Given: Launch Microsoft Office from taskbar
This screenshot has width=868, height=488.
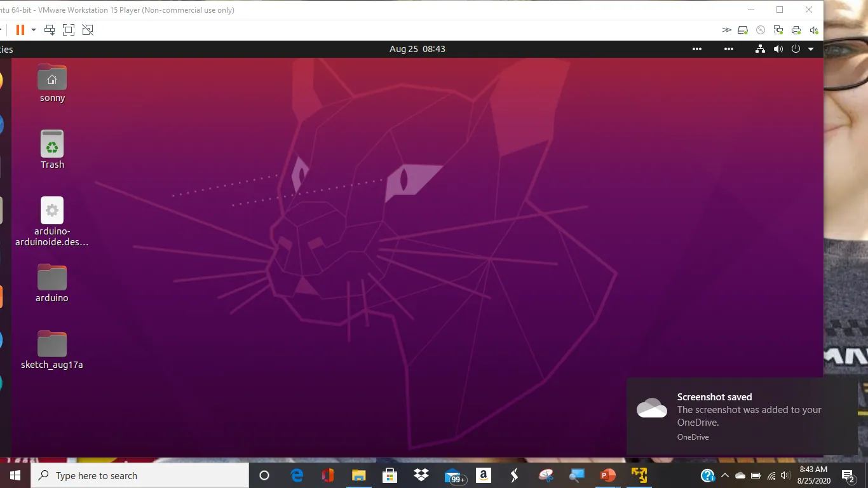Looking at the screenshot, I should pyautogui.click(x=328, y=475).
